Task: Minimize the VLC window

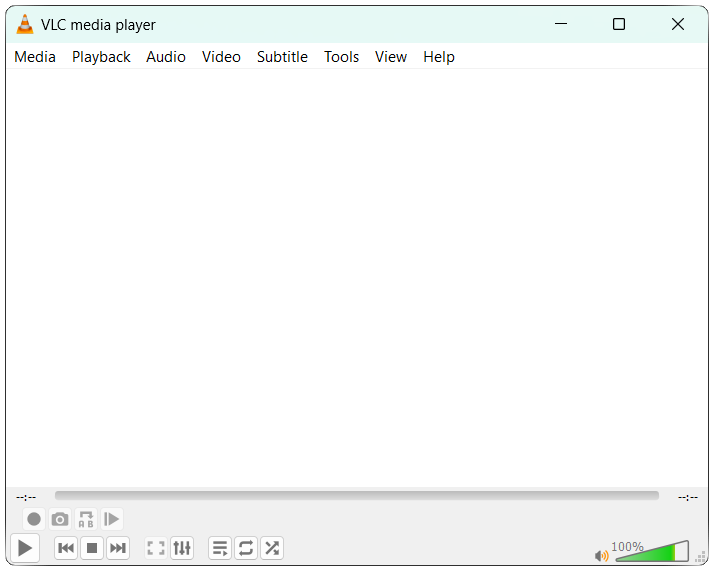Action: (561, 24)
